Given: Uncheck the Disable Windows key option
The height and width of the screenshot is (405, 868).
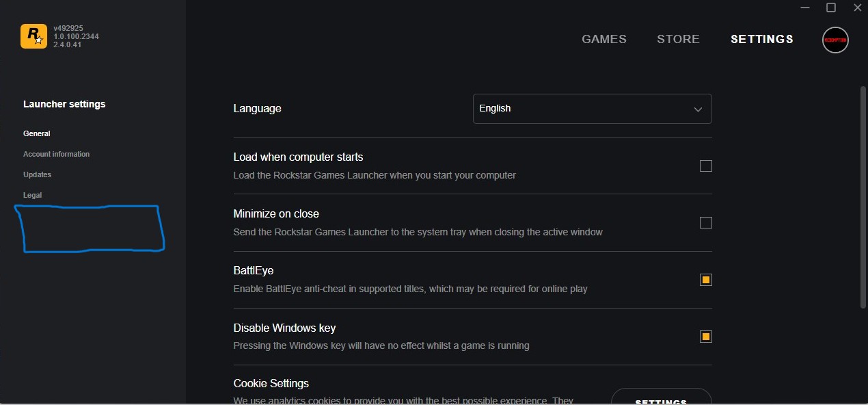Looking at the screenshot, I should point(706,337).
